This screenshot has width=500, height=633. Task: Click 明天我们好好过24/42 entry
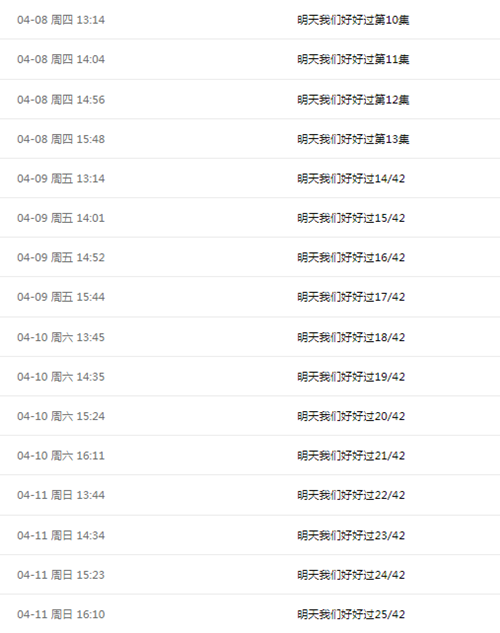[351, 575]
